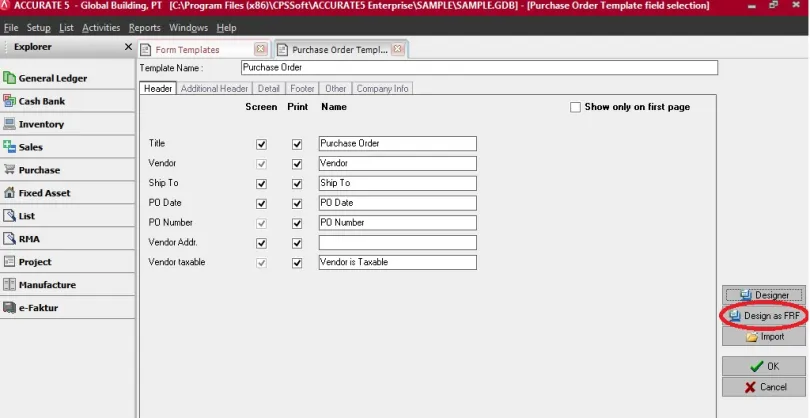Toggle Screen checkbox for Title
810x418 pixels.
click(262, 144)
